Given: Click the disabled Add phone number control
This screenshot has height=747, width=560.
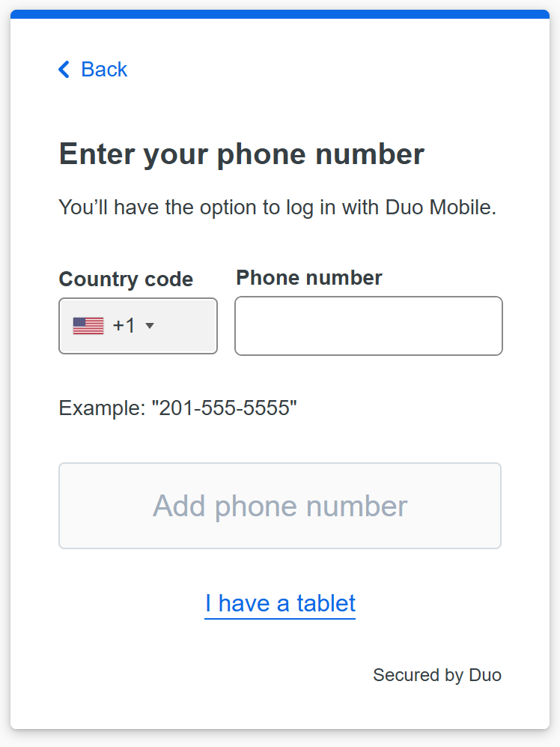Looking at the screenshot, I should [279, 506].
